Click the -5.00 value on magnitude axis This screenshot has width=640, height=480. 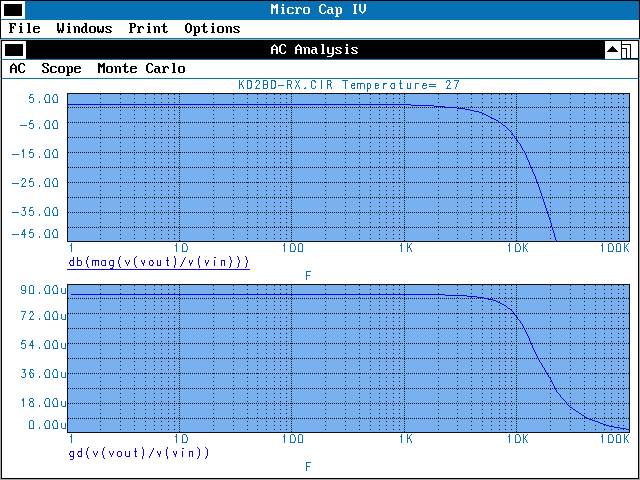[39, 125]
